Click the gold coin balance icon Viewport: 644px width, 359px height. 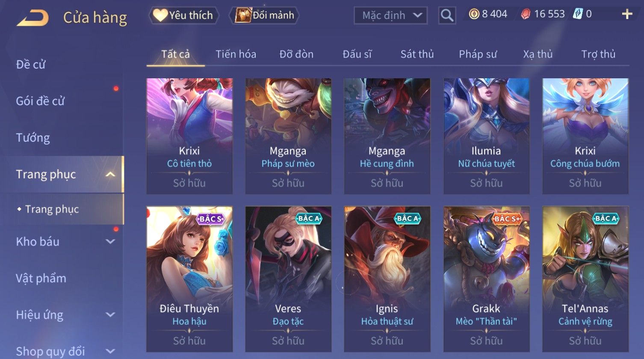tap(474, 14)
